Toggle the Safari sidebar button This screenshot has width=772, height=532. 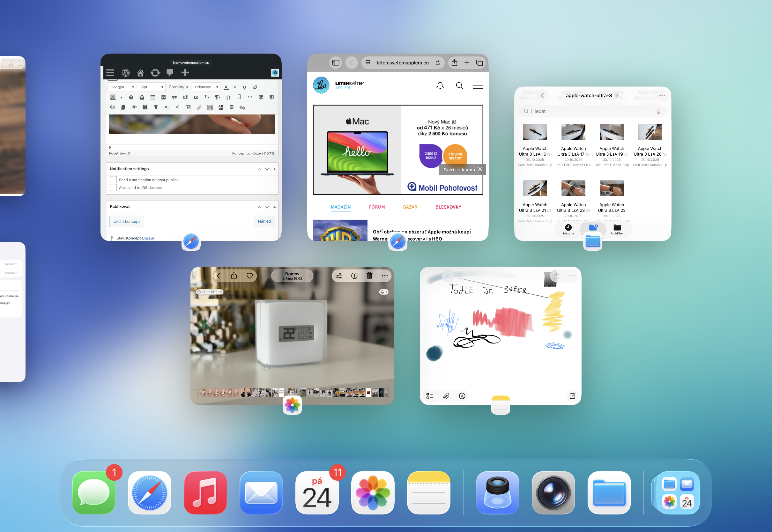(x=336, y=63)
